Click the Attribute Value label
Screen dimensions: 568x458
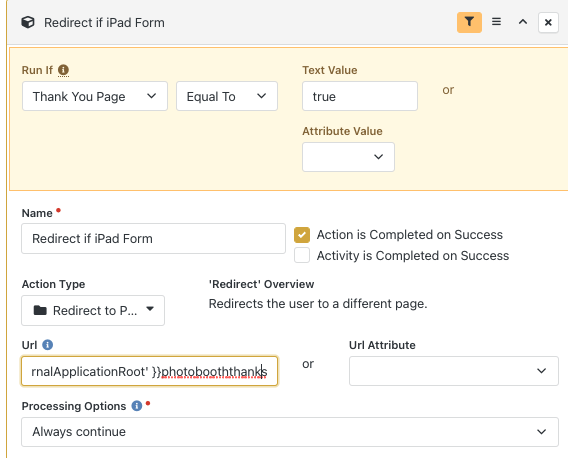tap(342, 131)
